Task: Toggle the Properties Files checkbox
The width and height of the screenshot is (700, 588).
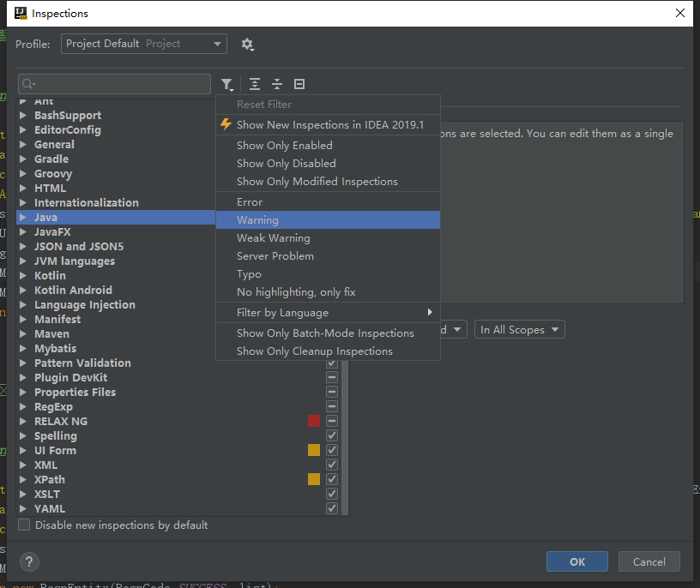Action: [x=332, y=393]
